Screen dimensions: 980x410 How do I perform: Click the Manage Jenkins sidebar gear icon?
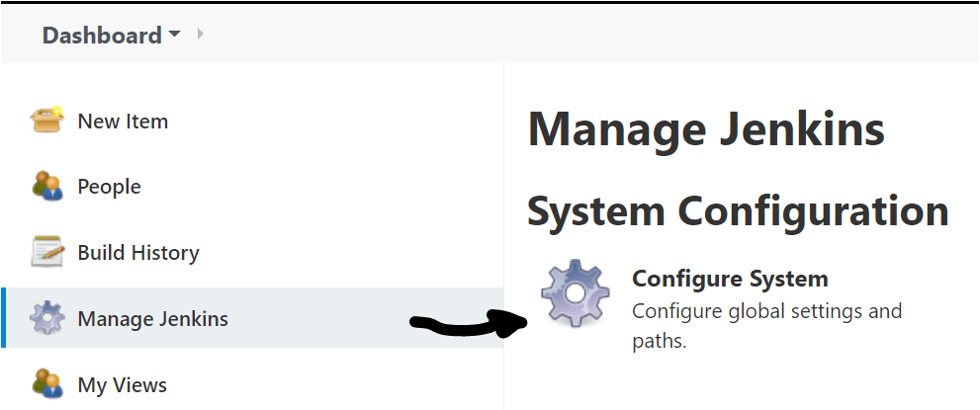46,318
